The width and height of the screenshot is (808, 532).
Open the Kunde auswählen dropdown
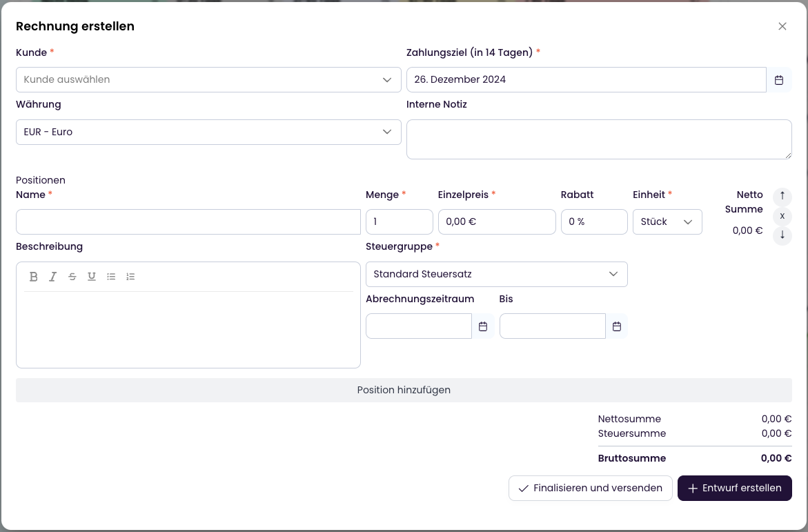click(x=208, y=80)
